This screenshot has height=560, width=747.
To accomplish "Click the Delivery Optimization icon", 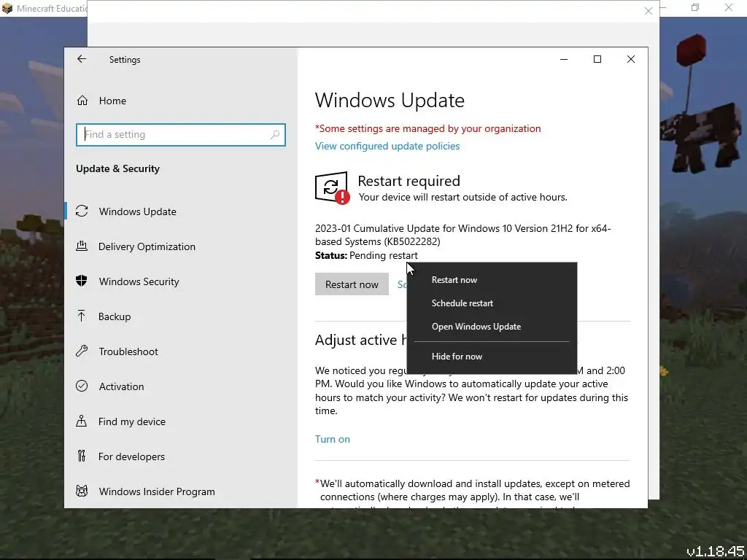I will click(x=82, y=246).
